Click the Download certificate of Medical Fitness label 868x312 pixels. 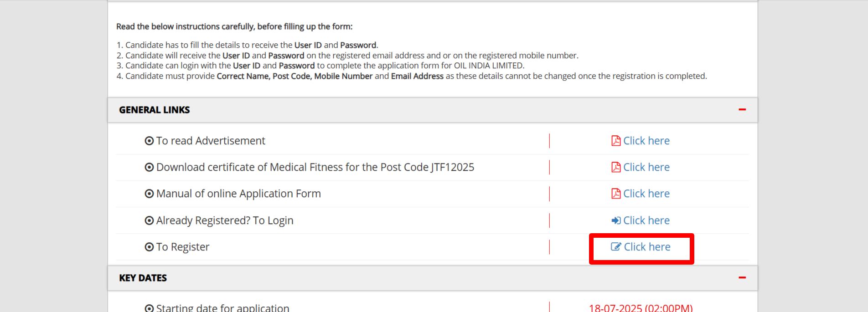click(x=315, y=167)
